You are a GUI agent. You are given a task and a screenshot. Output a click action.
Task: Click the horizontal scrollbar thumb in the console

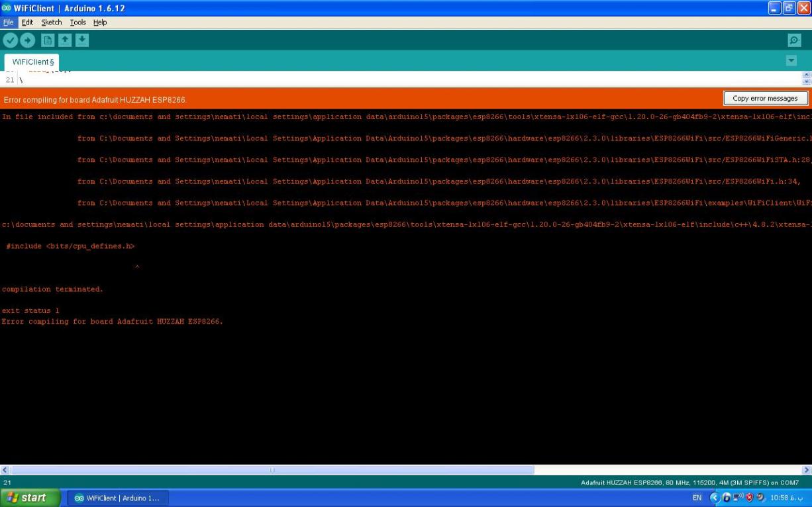point(272,470)
